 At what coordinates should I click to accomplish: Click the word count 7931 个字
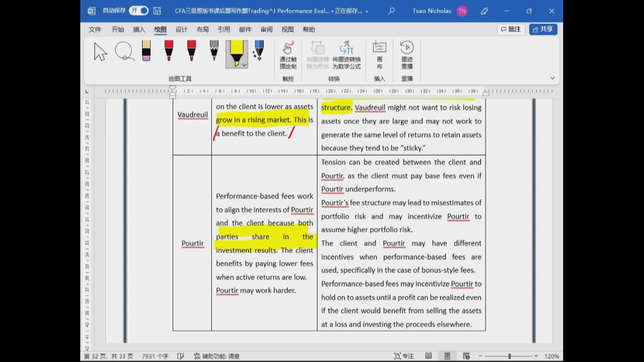pyautogui.click(x=155, y=356)
